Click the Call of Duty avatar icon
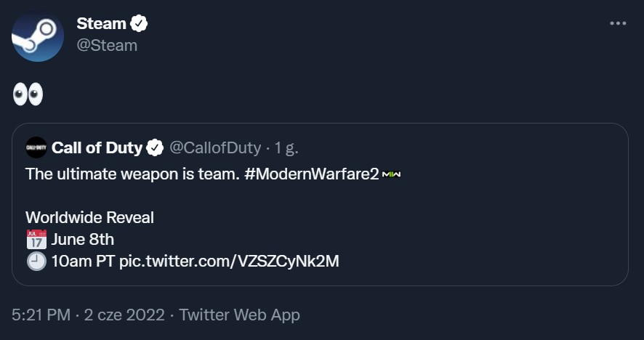 (x=36, y=147)
